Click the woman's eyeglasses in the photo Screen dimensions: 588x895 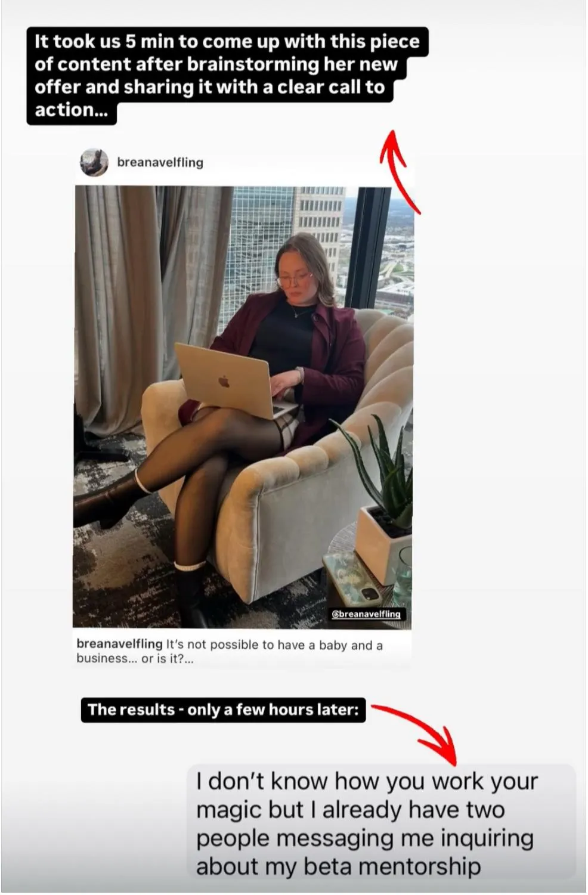click(x=294, y=279)
